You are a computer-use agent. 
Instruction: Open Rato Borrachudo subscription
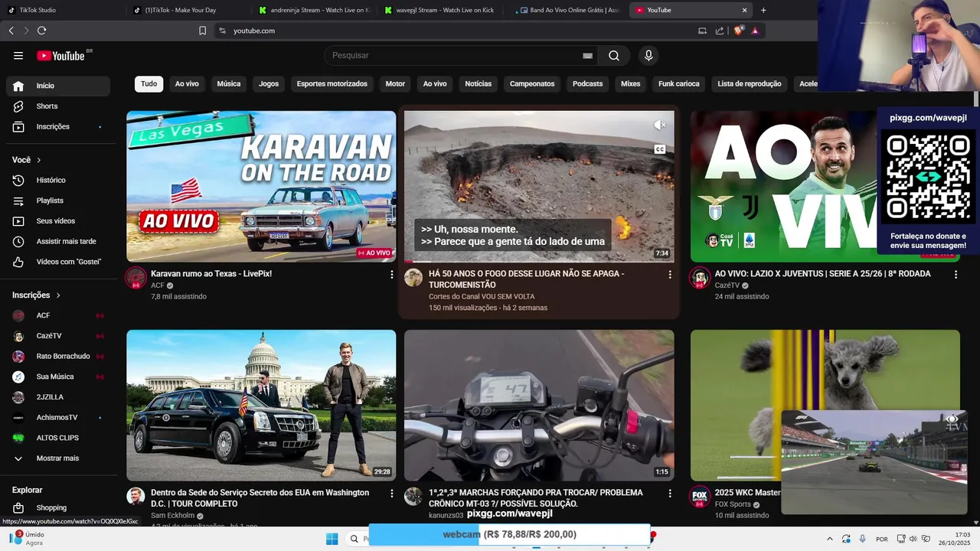click(x=58, y=357)
